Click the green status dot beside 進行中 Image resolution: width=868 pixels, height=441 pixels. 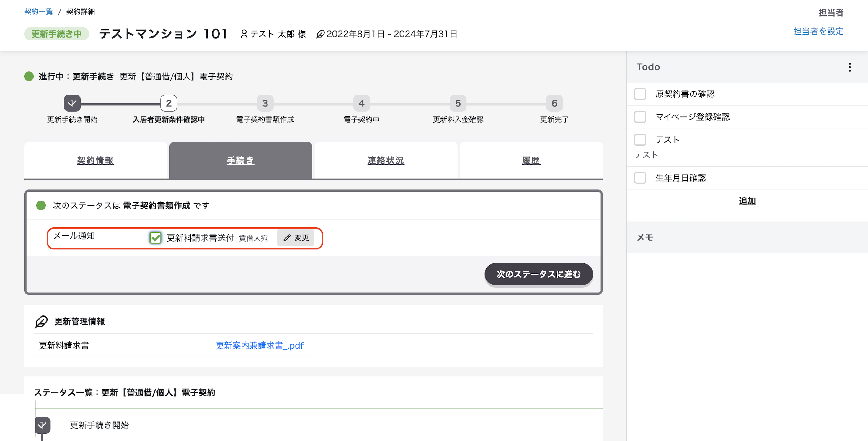point(29,77)
